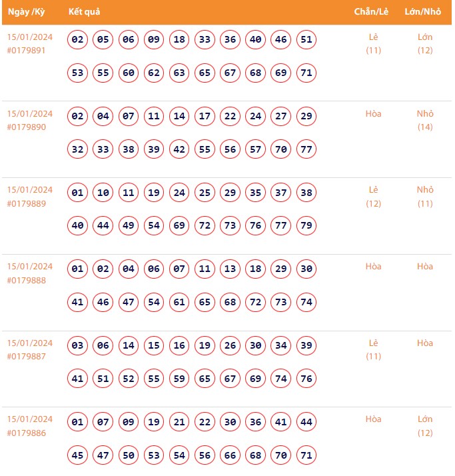Select the "Chẵn/Lẻ" column header
455x476 pixels.
point(371,12)
